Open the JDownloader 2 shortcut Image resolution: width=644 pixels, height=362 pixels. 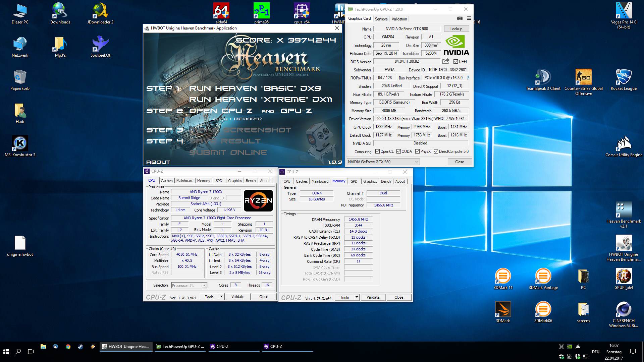(100, 13)
